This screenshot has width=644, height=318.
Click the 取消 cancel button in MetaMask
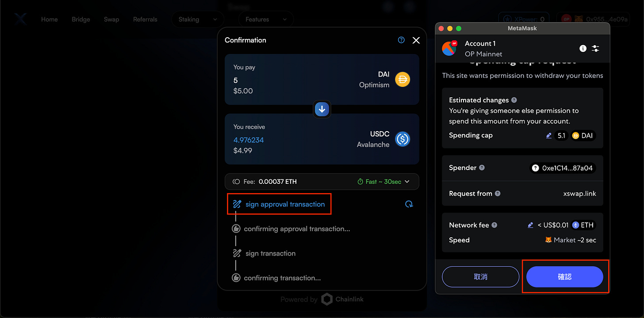[480, 277]
